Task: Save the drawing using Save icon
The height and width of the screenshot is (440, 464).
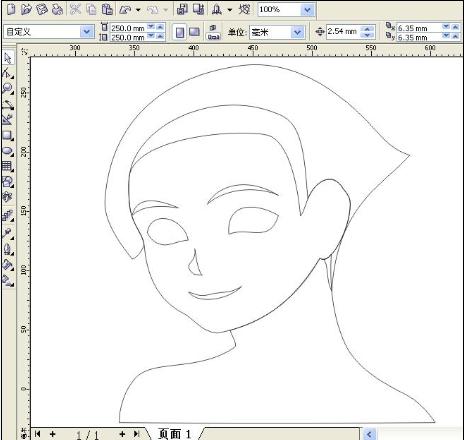Action: (x=42, y=9)
